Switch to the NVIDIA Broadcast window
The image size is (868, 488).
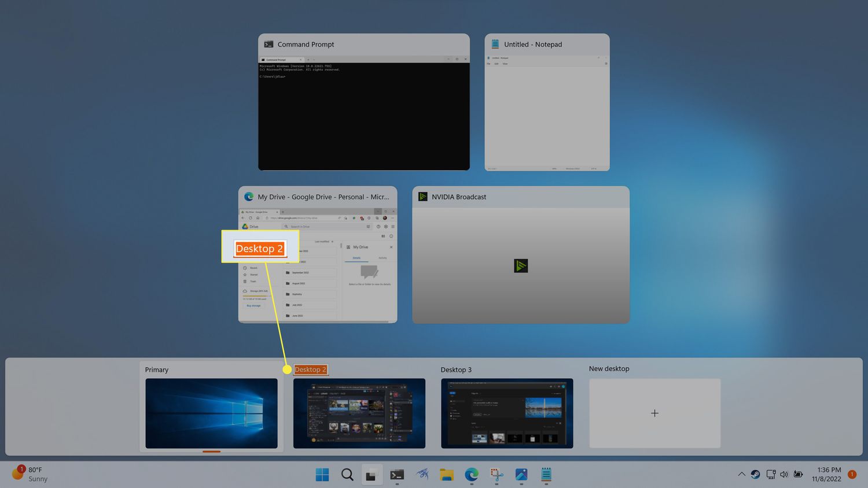point(520,265)
